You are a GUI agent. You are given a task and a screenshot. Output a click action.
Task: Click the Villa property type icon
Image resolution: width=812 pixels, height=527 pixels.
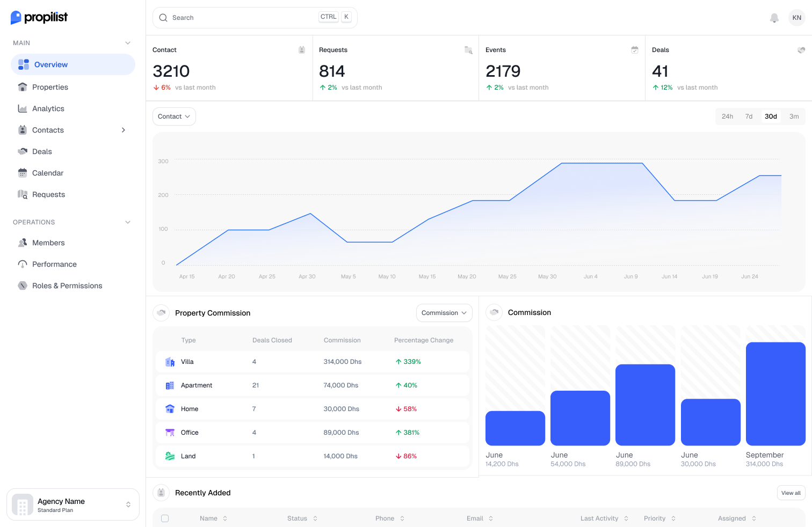click(170, 362)
